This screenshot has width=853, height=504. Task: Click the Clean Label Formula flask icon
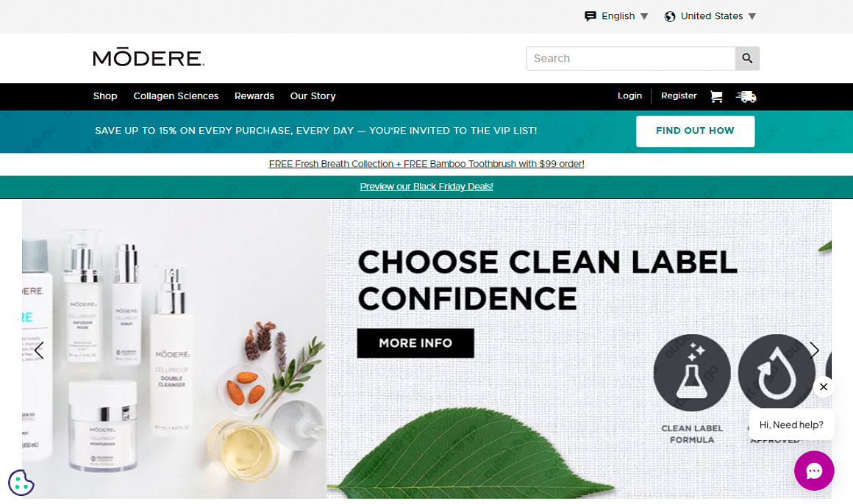691,372
